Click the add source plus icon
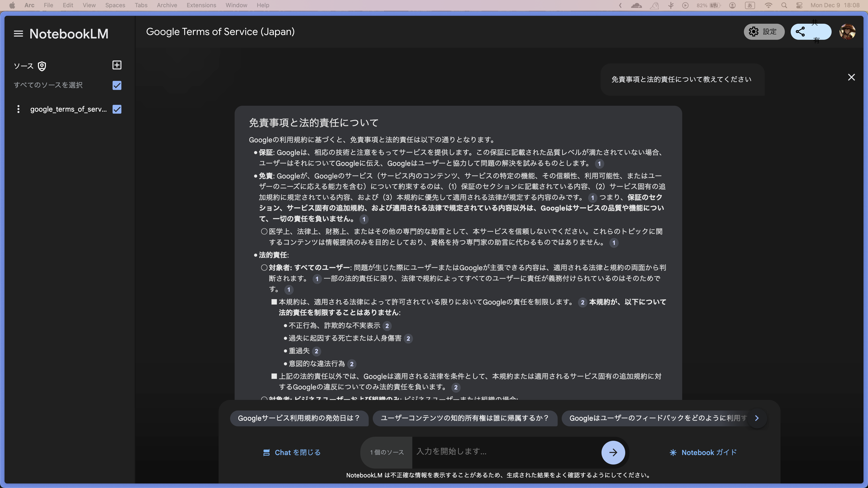Viewport: 868px width, 488px height. 117,65
